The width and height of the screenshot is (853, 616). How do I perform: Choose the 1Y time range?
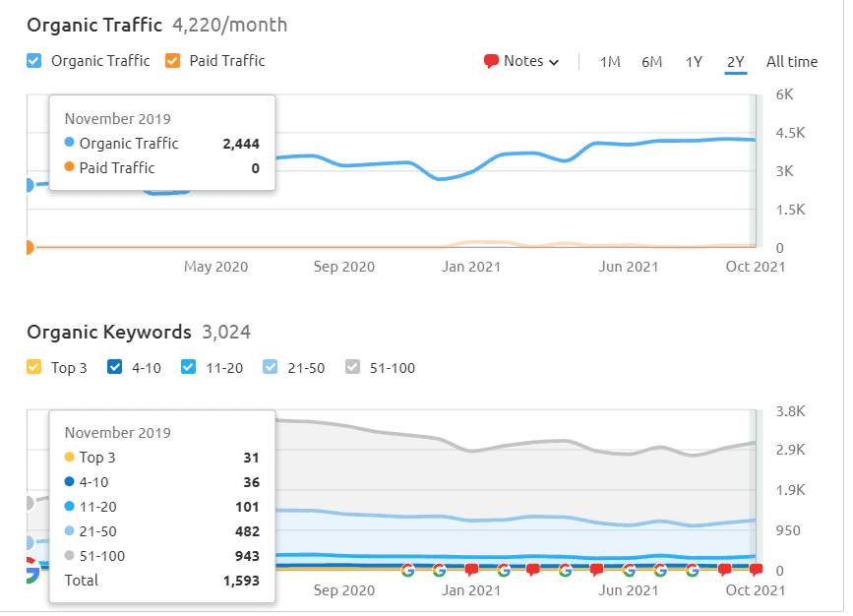(x=694, y=61)
